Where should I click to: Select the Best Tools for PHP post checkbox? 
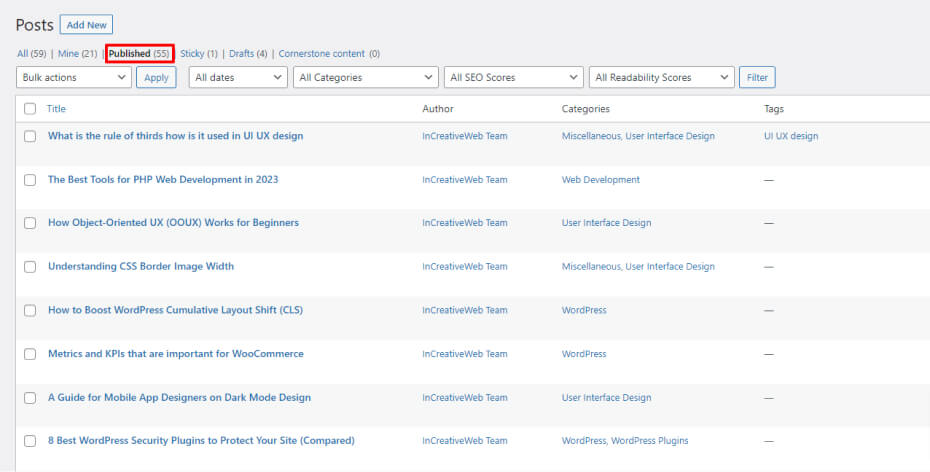pyautogui.click(x=30, y=180)
